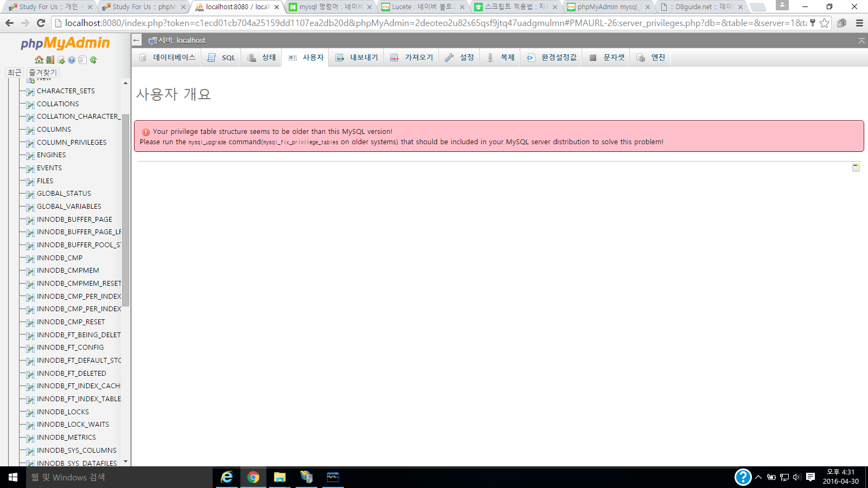Bookmark this page with the star icon

(x=825, y=23)
